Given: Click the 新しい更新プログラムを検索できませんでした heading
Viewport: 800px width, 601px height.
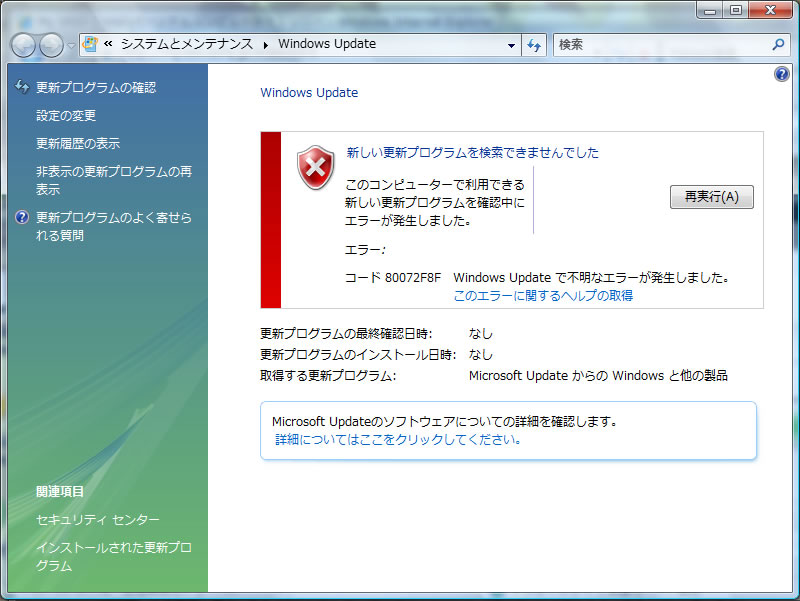Looking at the screenshot, I should (472, 153).
